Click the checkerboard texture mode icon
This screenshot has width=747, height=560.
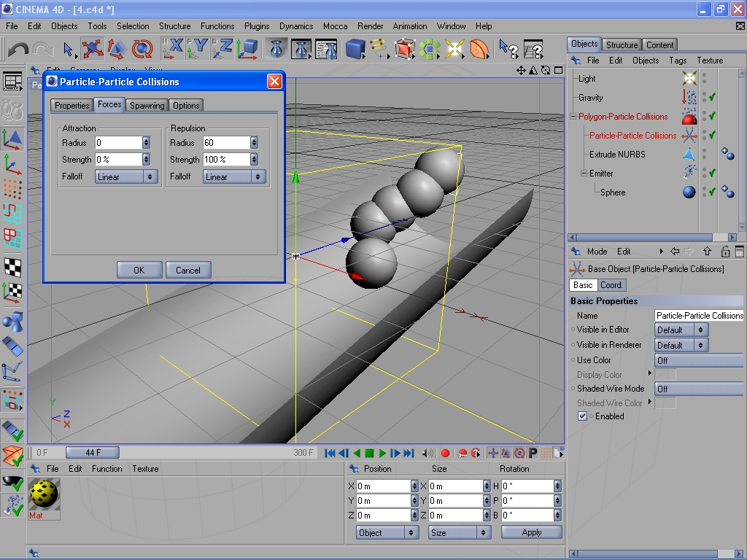[13, 267]
